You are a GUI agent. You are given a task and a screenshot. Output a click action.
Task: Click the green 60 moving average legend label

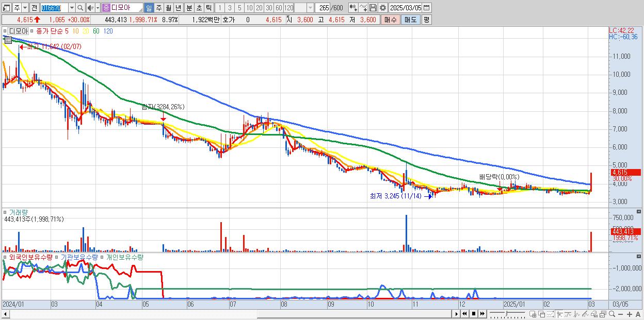tap(96, 31)
